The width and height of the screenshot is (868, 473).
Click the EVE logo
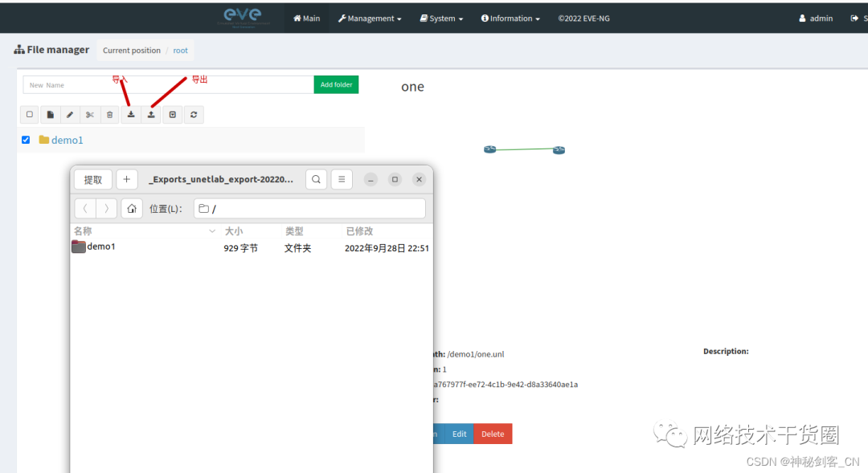pyautogui.click(x=244, y=17)
